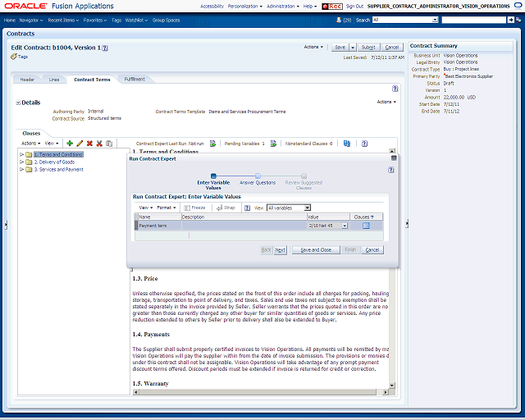Click the Next button in the wizard
Screen dimensions: 525x420
pos(280,250)
